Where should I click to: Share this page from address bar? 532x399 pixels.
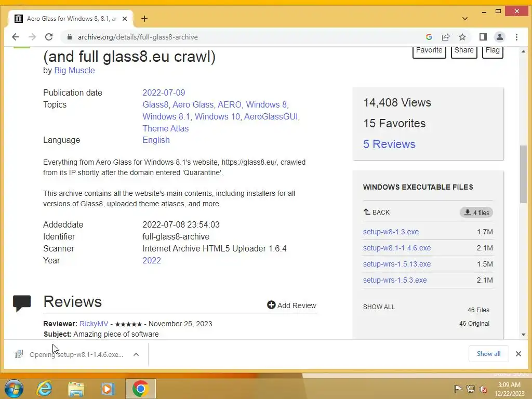coord(445,37)
